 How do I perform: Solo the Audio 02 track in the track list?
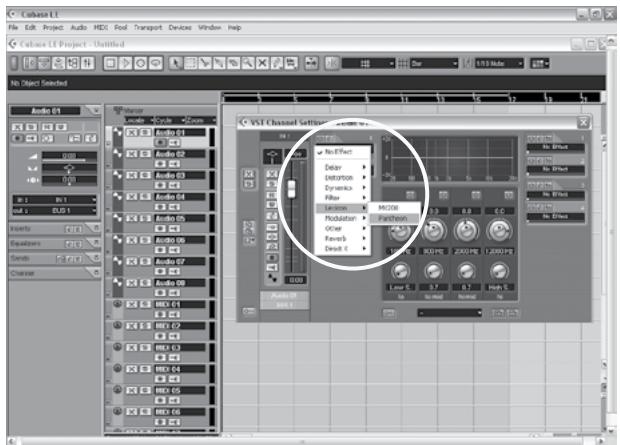(145, 154)
